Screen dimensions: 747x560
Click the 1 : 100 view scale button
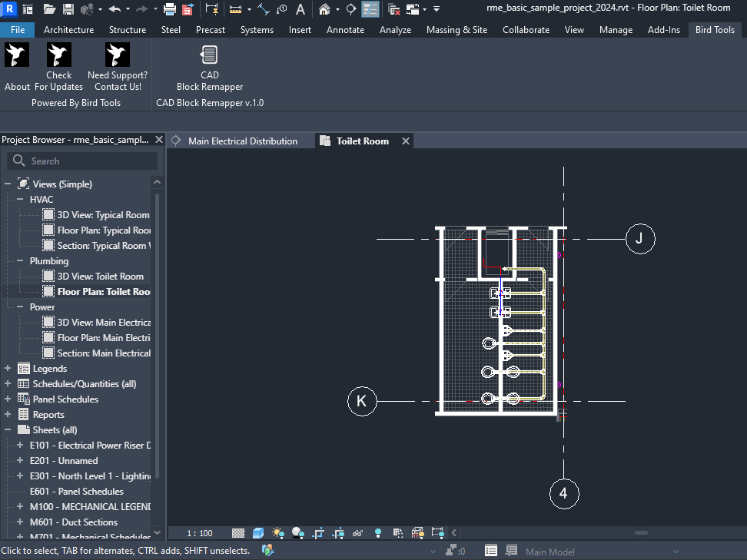[x=200, y=533]
